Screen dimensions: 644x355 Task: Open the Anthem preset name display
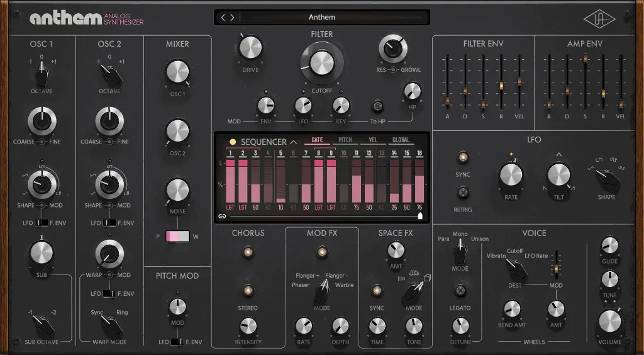pyautogui.click(x=321, y=17)
